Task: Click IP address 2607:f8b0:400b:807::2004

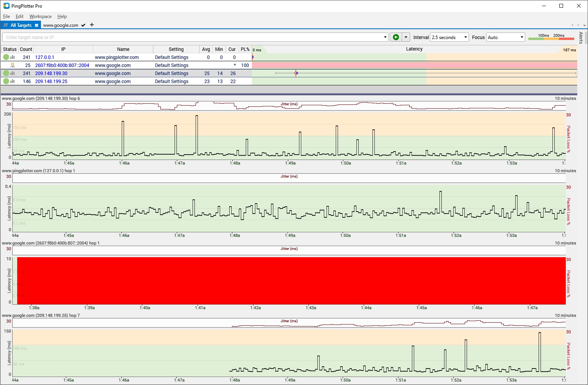Action: [62, 65]
